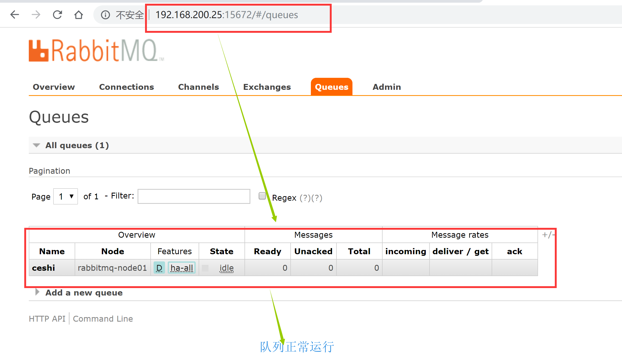622x364 pixels.
Task: Reload the page with refresh icon
Action: 57,15
